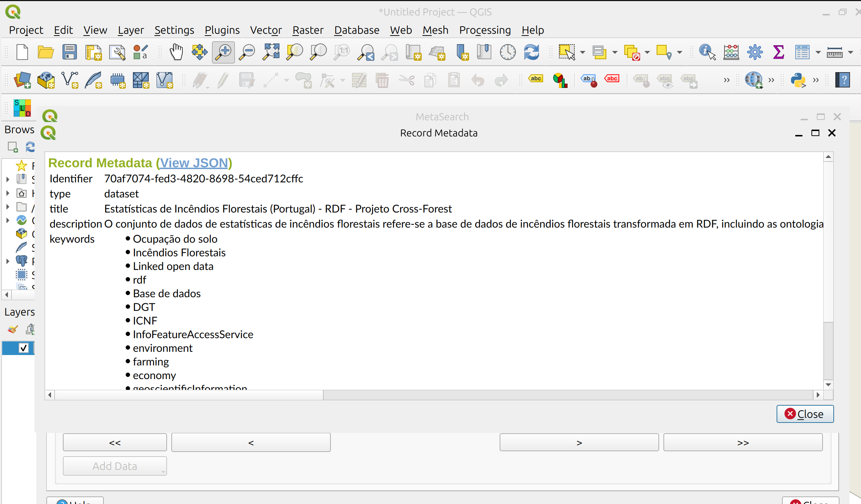Open the Temporal Controller clock icon
The width and height of the screenshot is (861, 504).
[507, 52]
